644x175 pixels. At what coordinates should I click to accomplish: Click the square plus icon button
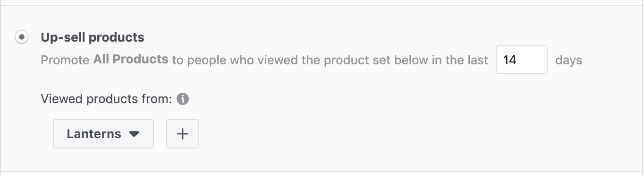183,134
